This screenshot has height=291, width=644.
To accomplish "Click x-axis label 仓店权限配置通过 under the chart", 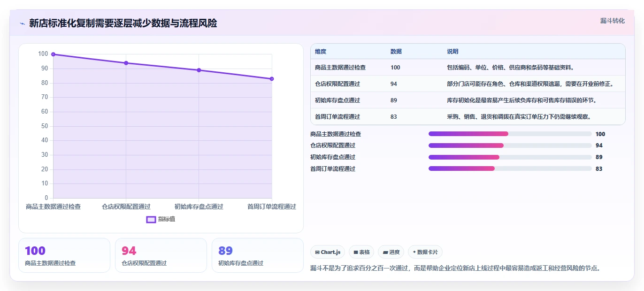I will coord(126,207).
